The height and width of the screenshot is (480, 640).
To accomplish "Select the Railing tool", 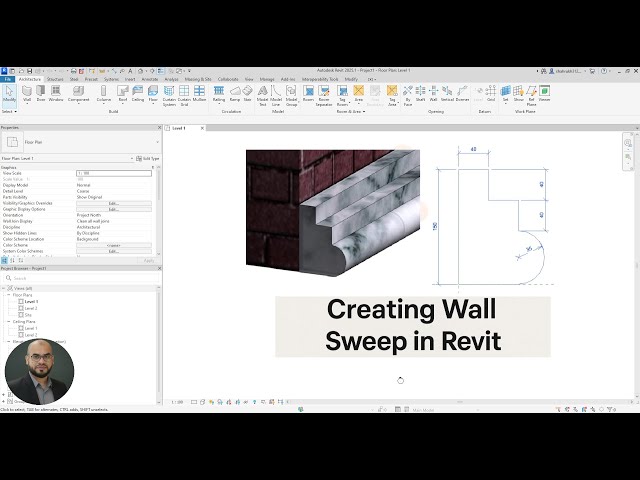I will click(x=219, y=94).
